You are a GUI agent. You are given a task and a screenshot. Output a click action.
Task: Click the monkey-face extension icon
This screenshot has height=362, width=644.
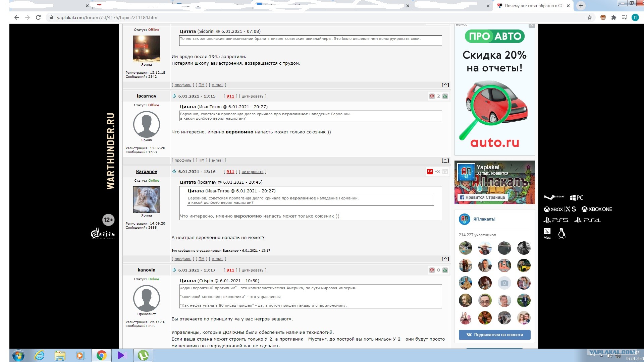pyautogui.click(x=603, y=17)
